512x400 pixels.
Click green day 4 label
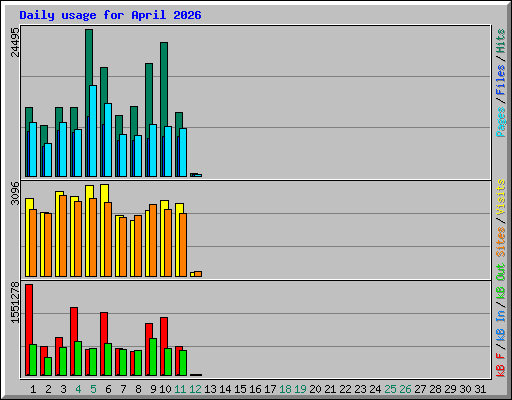coord(78,389)
